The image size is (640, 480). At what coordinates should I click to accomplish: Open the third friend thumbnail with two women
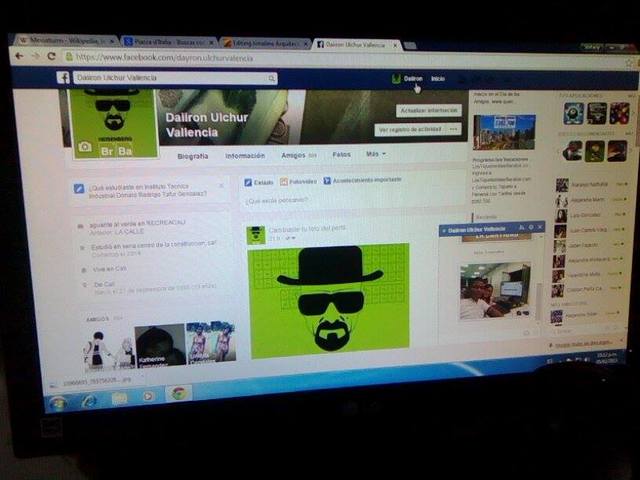point(211,342)
